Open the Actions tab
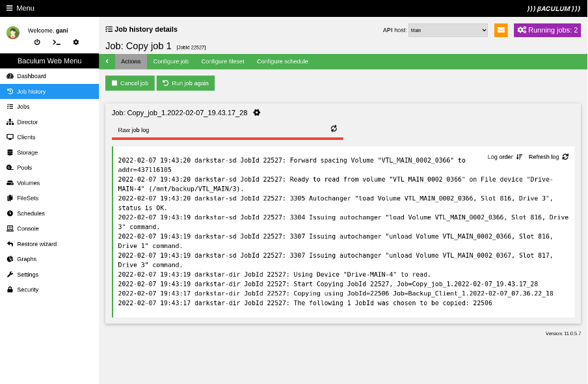This screenshot has width=588, height=384. coord(131,61)
